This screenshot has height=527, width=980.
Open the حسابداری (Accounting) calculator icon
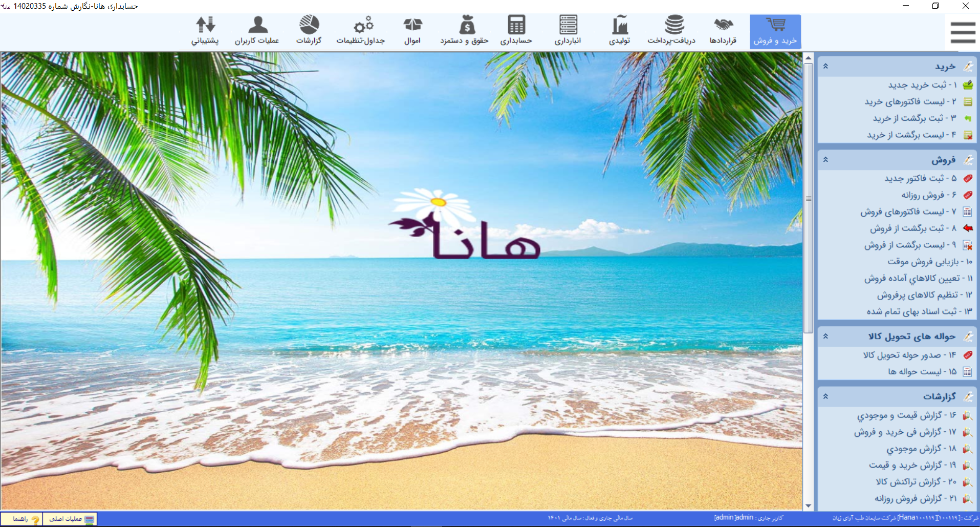516,26
